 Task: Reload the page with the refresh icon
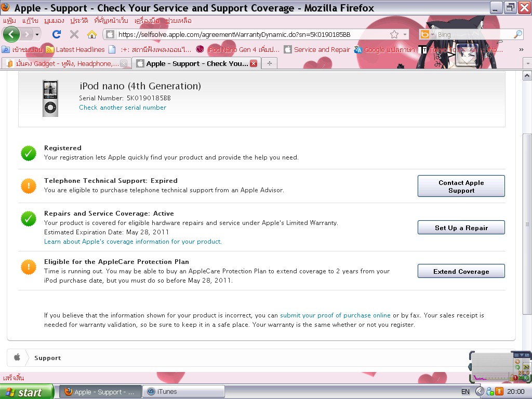[x=57, y=34]
